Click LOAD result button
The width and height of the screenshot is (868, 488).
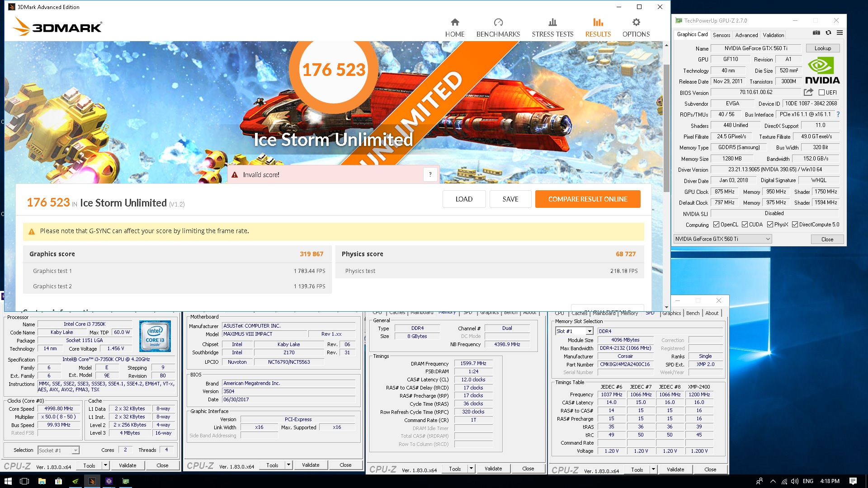point(464,199)
